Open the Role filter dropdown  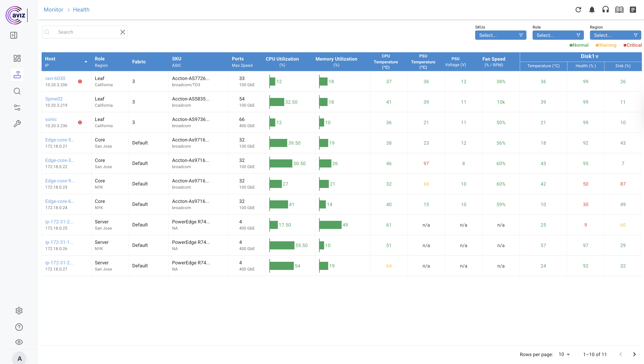click(558, 35)
